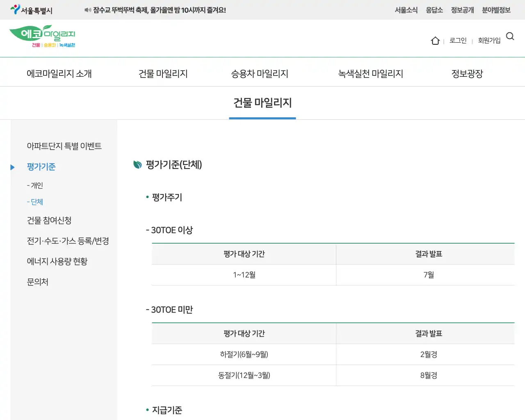Click the blue arrow beside 평가기준
Image resolution: width=525 pixels, height=420 pixels.
(13, 167)
